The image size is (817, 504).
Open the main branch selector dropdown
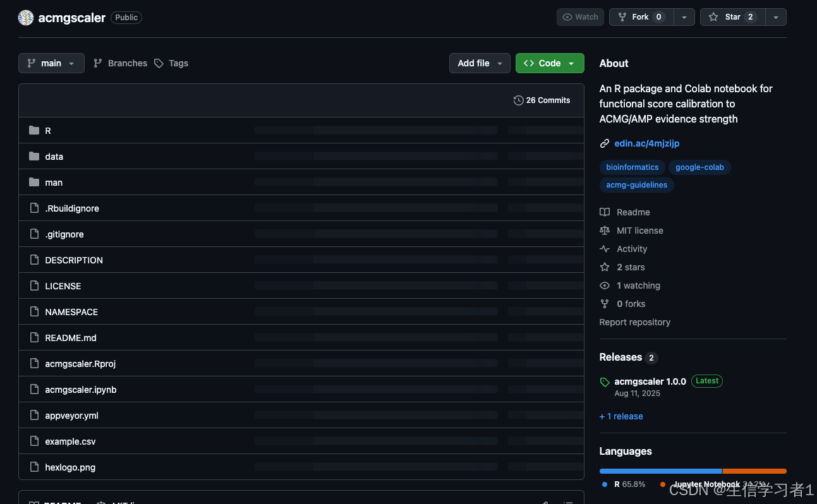point(51,63)
